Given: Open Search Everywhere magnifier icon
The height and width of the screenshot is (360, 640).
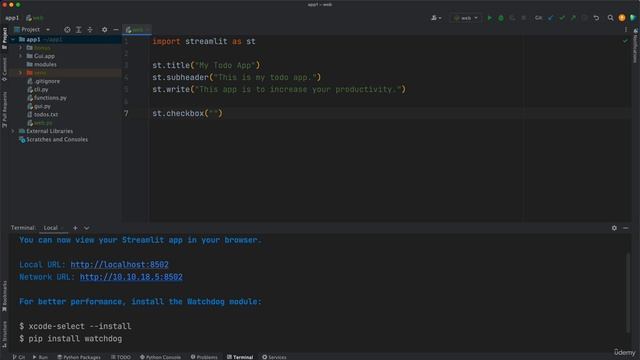Looking at the screenshot, I should click(x=610, y=18).
